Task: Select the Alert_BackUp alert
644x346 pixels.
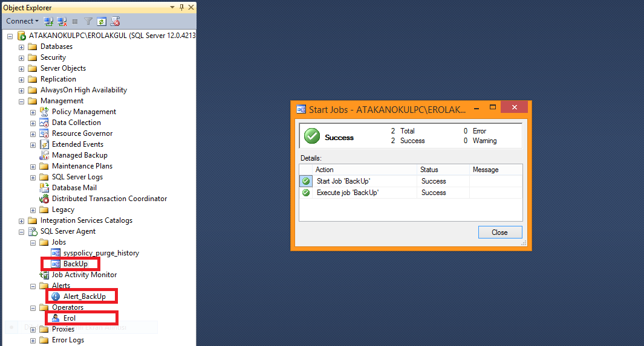Action: (84, 296)
